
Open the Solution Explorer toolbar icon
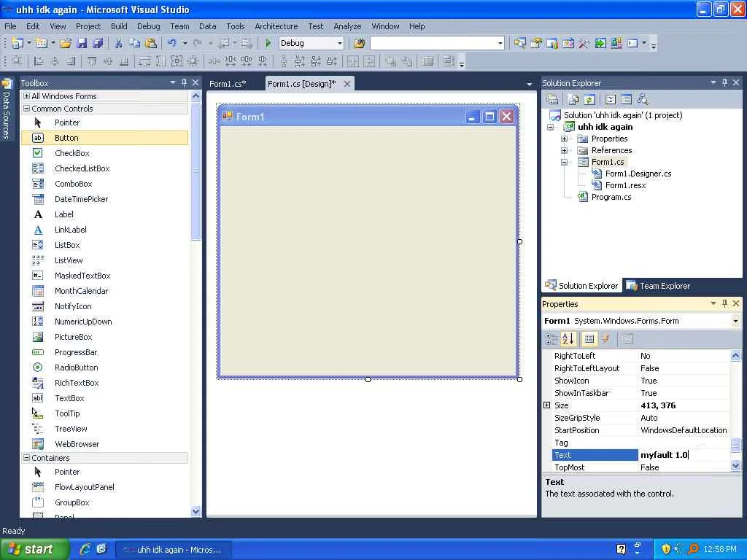click(519, 43)
